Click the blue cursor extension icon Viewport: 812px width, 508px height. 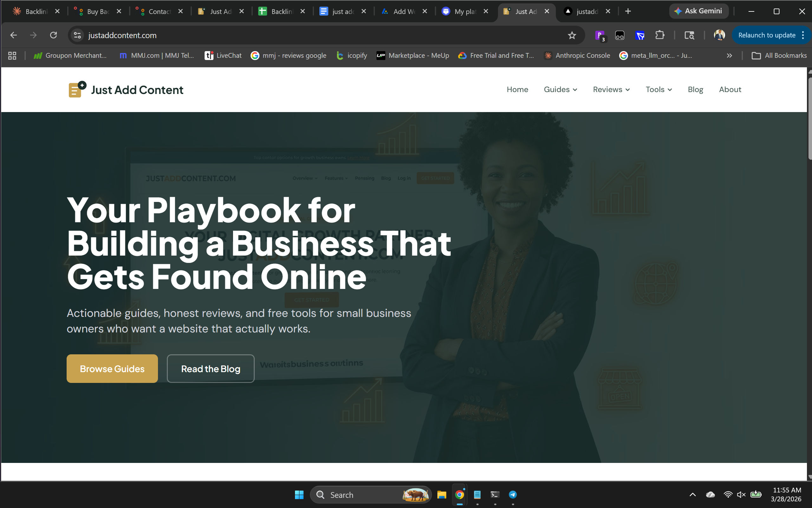pyautogui.click(x=640, y=35)
